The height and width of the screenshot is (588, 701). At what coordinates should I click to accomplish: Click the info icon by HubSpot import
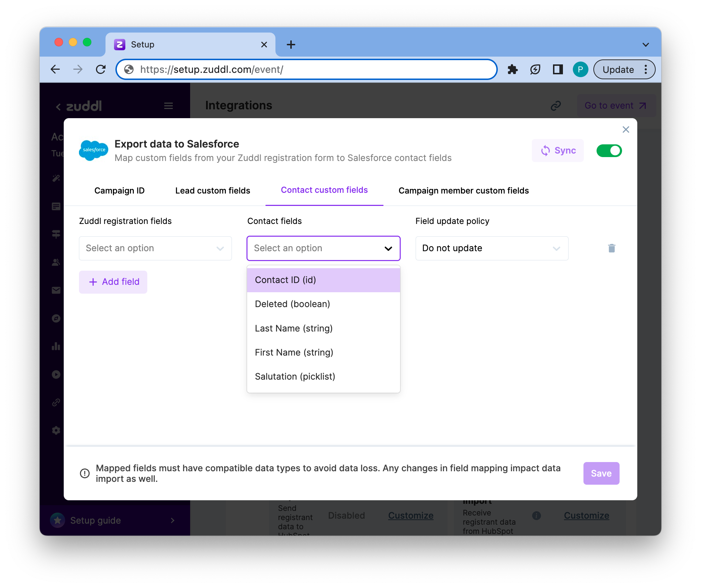(x=536, y=515)
